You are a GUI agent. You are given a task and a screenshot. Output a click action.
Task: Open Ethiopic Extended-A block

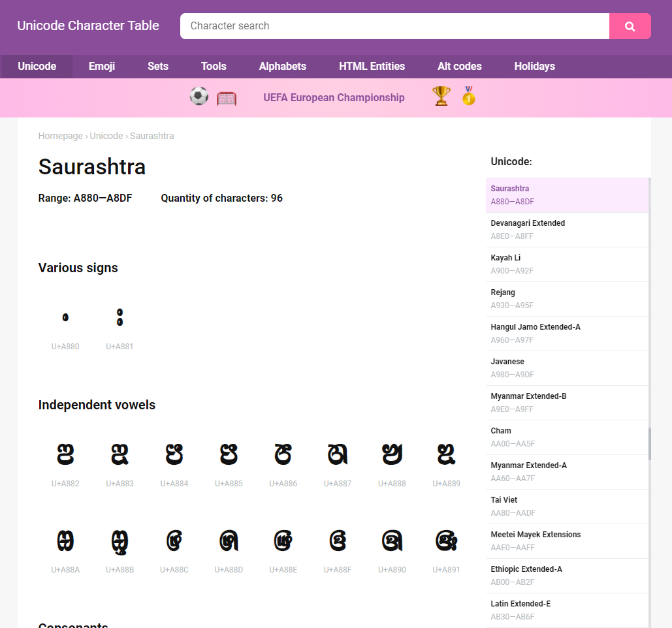tap(567, 576)
